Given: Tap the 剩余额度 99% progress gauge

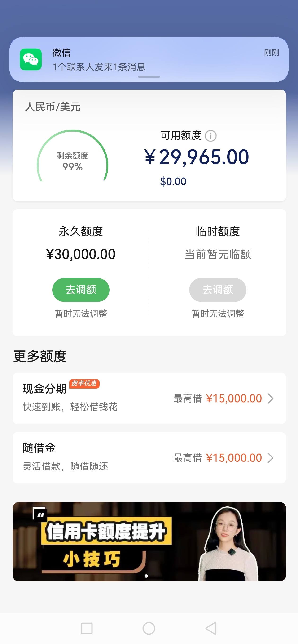Looking at the screenshot, I should 72,156.
